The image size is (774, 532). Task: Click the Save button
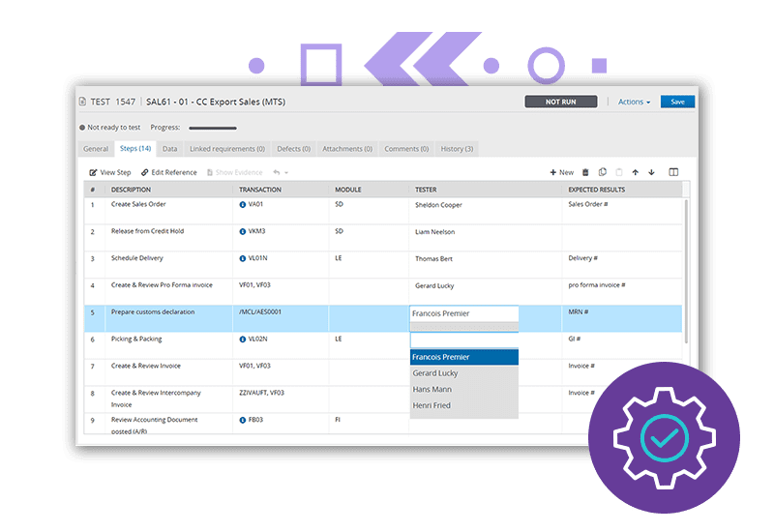[677, 102]
